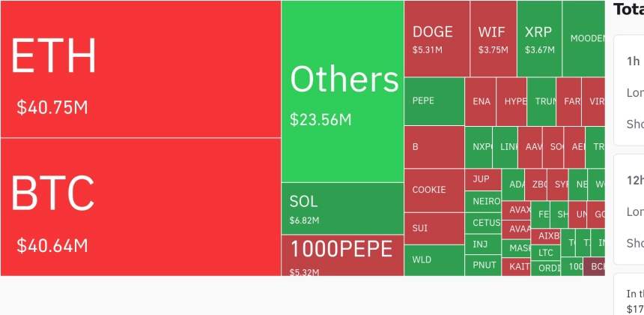Select the SUI tile
Screen dimensions: 644x315
click(x=434, y=229)
